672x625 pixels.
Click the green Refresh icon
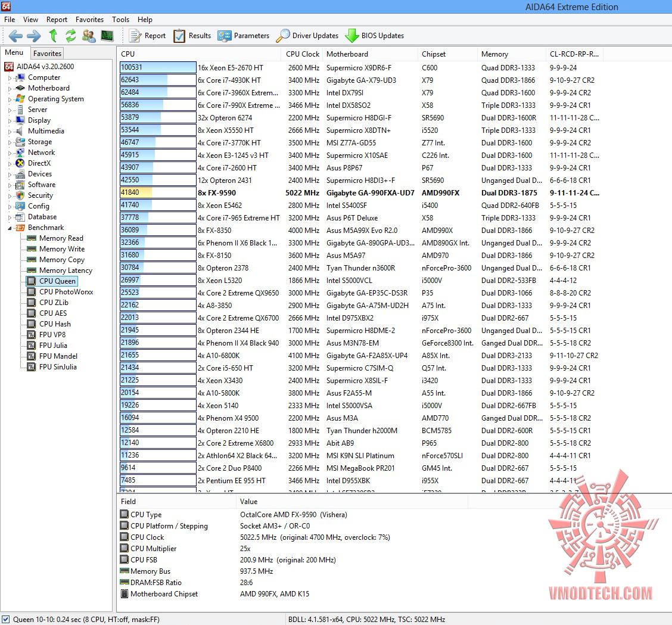coord(71,36)
